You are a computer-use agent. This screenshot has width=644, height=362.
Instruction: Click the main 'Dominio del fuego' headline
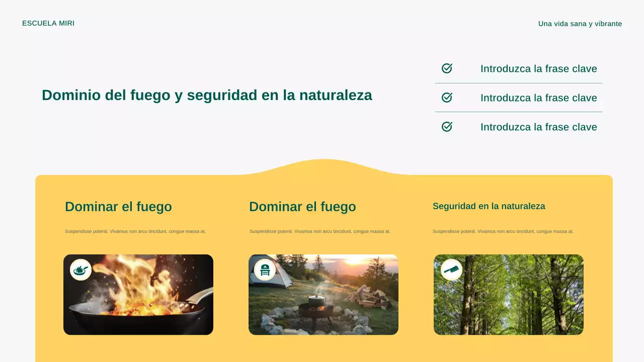pyautogui.click(x=207, y=95)
